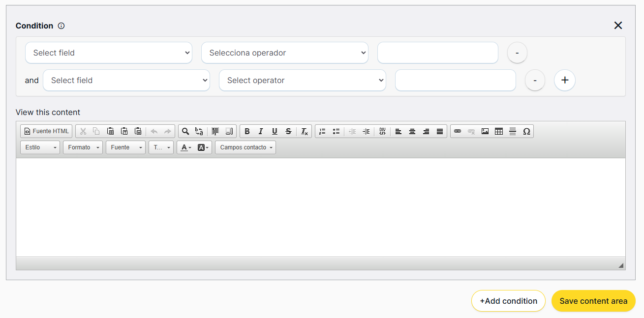
Task: Insert special character with omega icon
Action: click(x=526, y=131)
